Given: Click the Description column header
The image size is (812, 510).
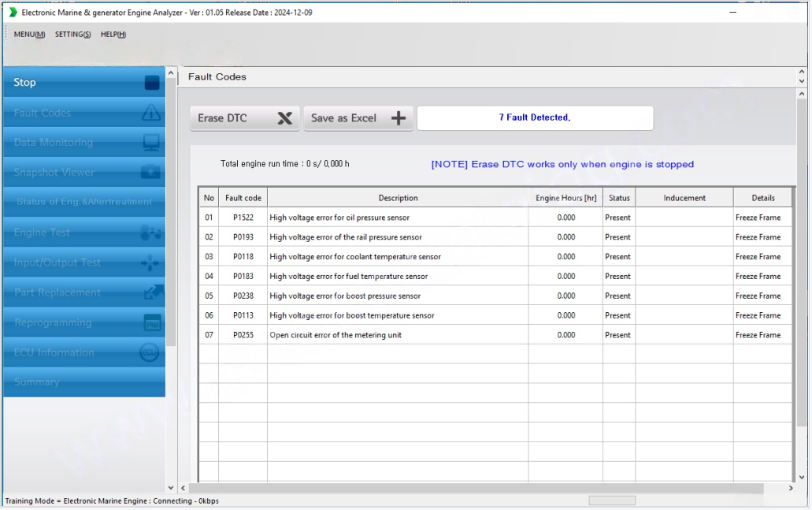Looking at the screenshot, I should 398,198.
